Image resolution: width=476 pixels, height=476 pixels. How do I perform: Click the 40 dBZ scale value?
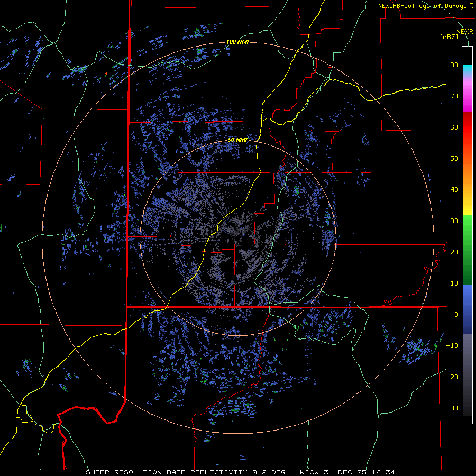454,190
